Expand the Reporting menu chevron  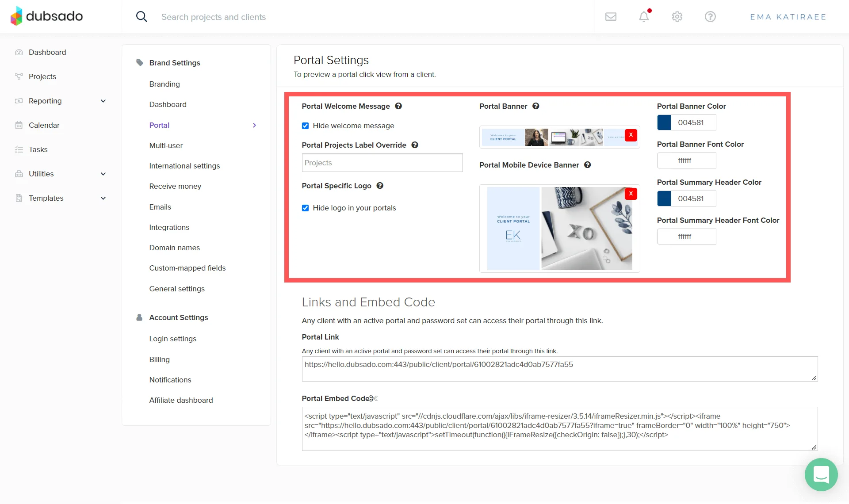(x=103, y=101)
